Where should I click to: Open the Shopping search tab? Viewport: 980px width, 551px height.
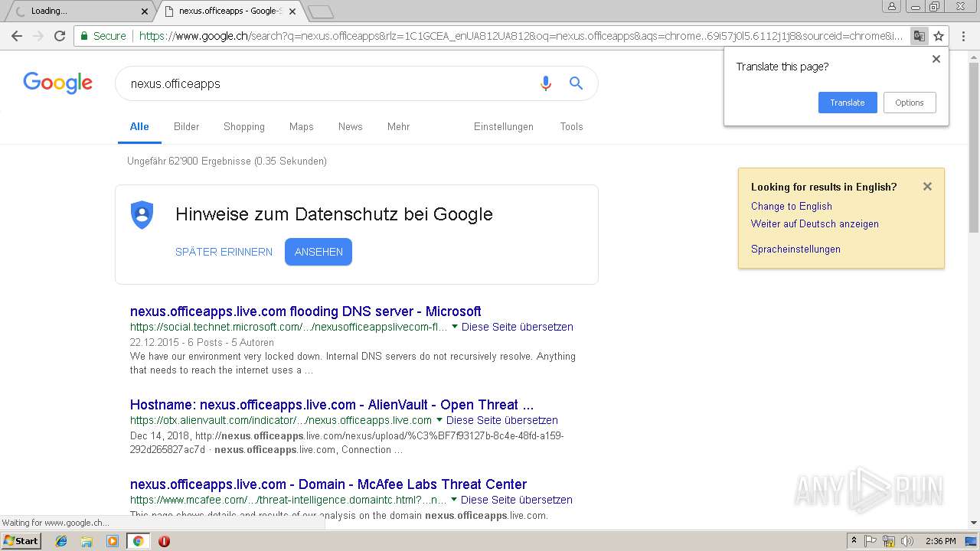point(244,127)
